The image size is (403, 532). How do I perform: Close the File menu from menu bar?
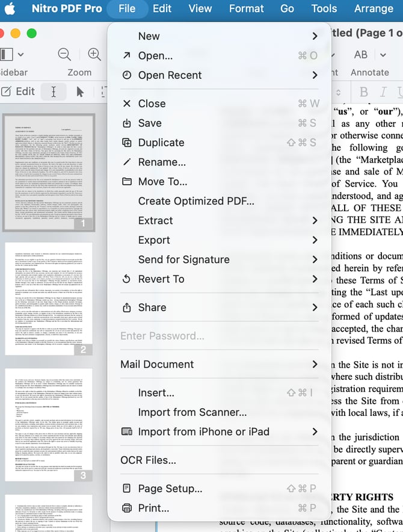(x=127, y=8)
